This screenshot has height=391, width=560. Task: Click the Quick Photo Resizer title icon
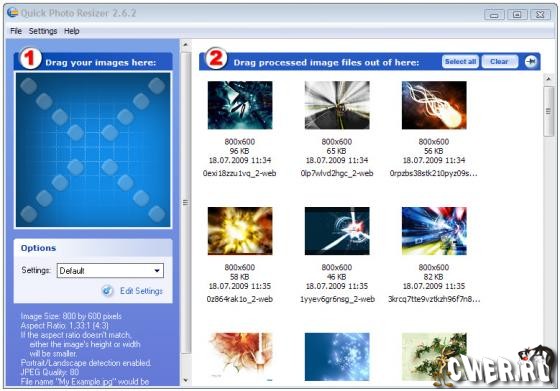(x=13, y=12)
